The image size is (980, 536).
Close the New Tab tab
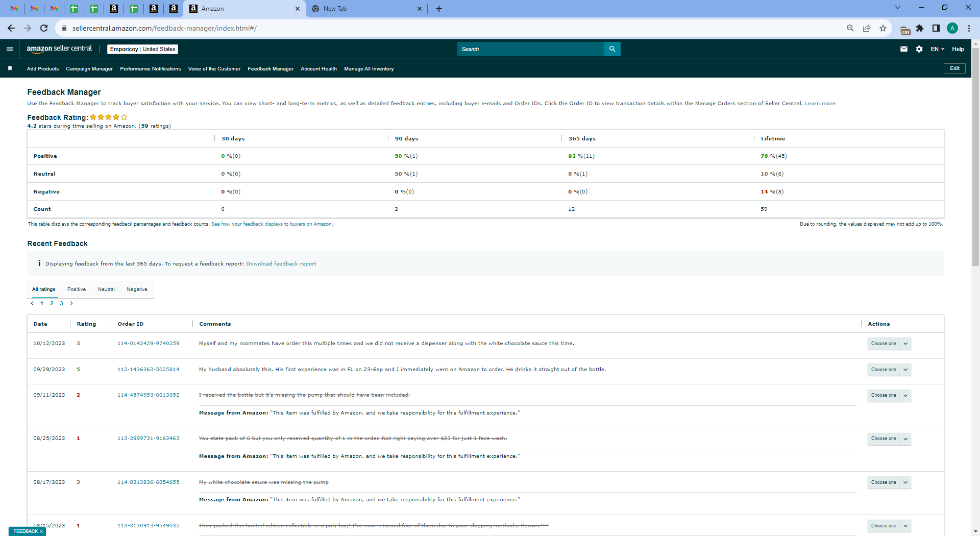tap(420, 9)
